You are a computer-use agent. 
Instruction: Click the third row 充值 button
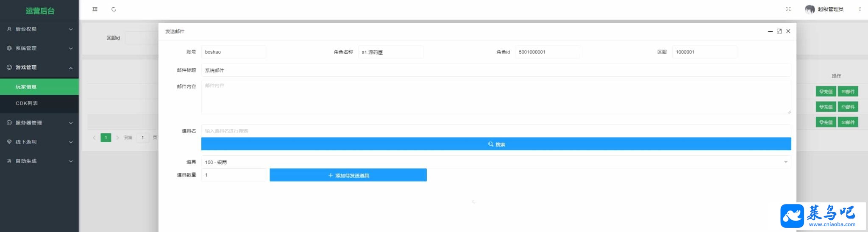826,122
